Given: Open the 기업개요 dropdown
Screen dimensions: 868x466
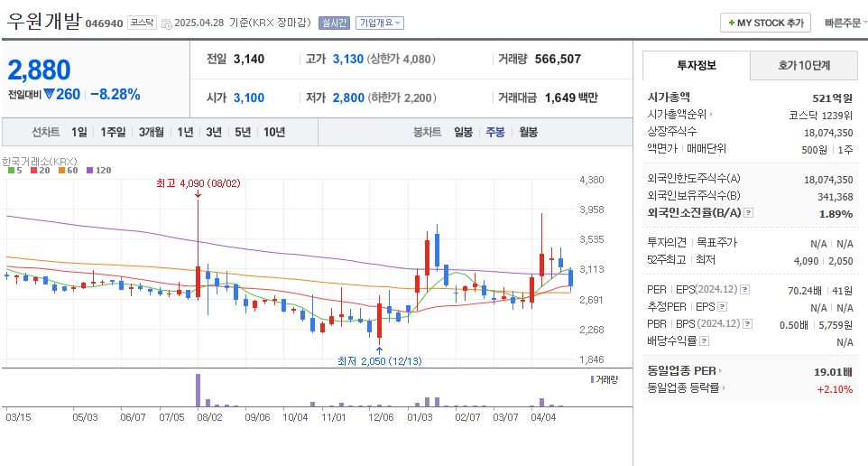Looking at the screenshot, I should [x=380, y=23].
